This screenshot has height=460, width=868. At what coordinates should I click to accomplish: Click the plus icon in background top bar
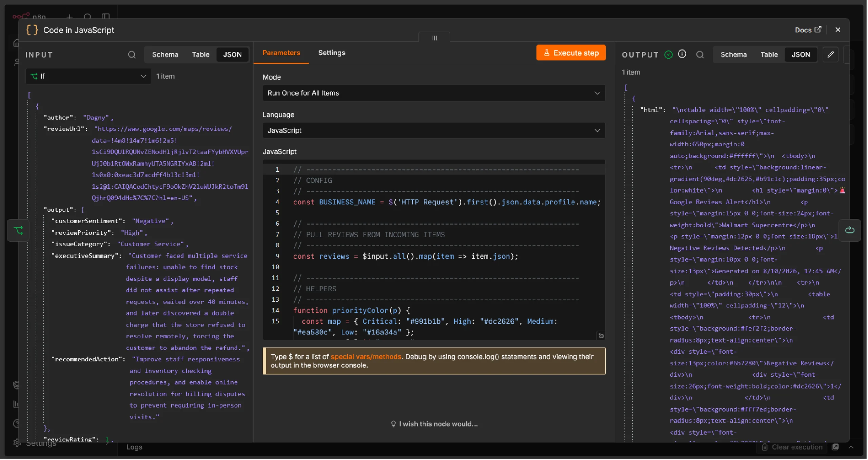pos(70,16)
